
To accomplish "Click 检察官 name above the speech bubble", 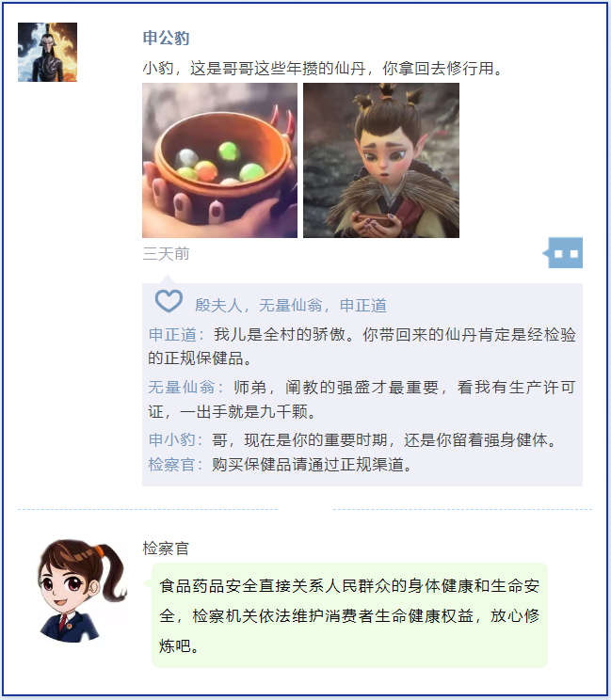I will (x=166, y=549).
